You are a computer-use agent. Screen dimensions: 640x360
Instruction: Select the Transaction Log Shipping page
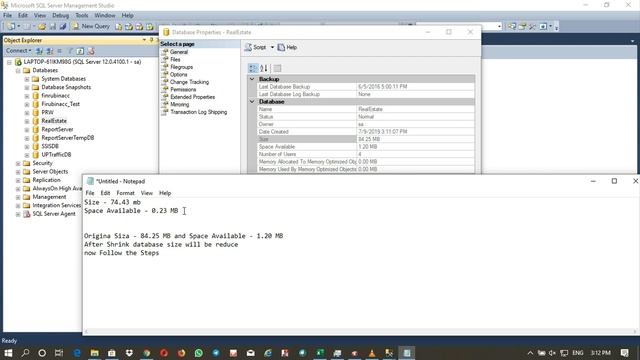(x=199, y=112)
